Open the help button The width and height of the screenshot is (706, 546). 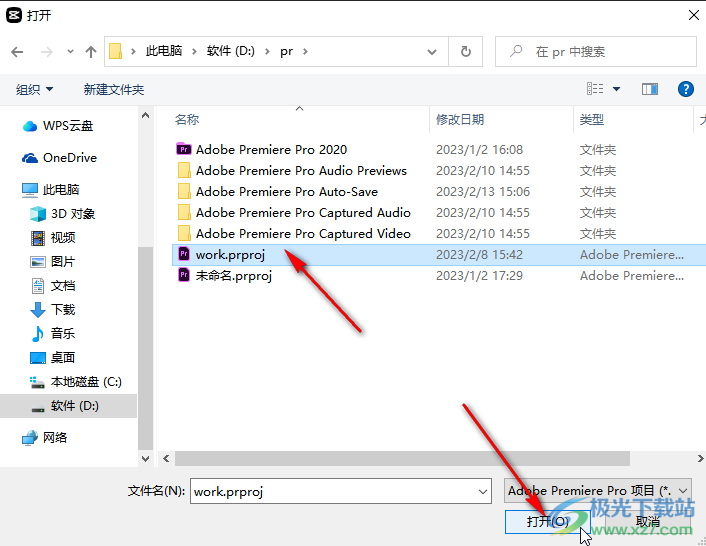pos(685,89)
